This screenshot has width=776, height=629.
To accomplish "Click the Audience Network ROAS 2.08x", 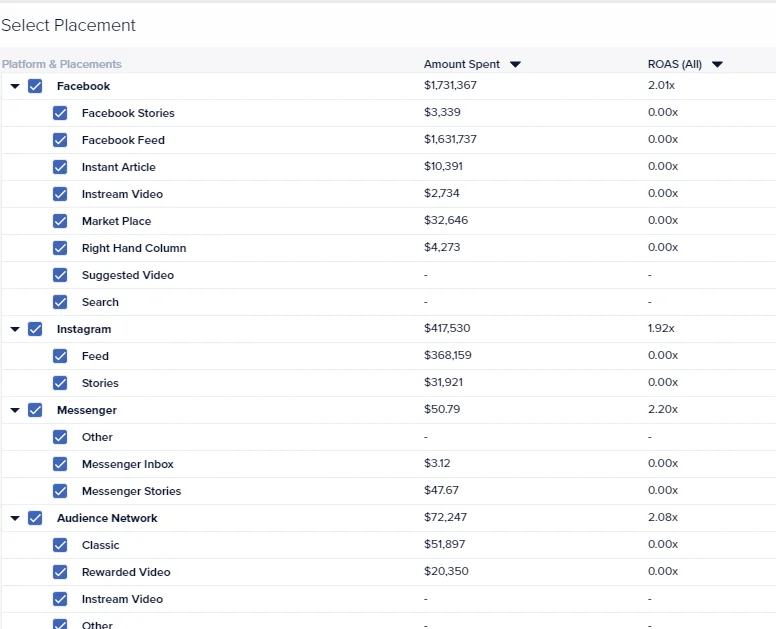I will pyautogui.click(x=663, y=517).
